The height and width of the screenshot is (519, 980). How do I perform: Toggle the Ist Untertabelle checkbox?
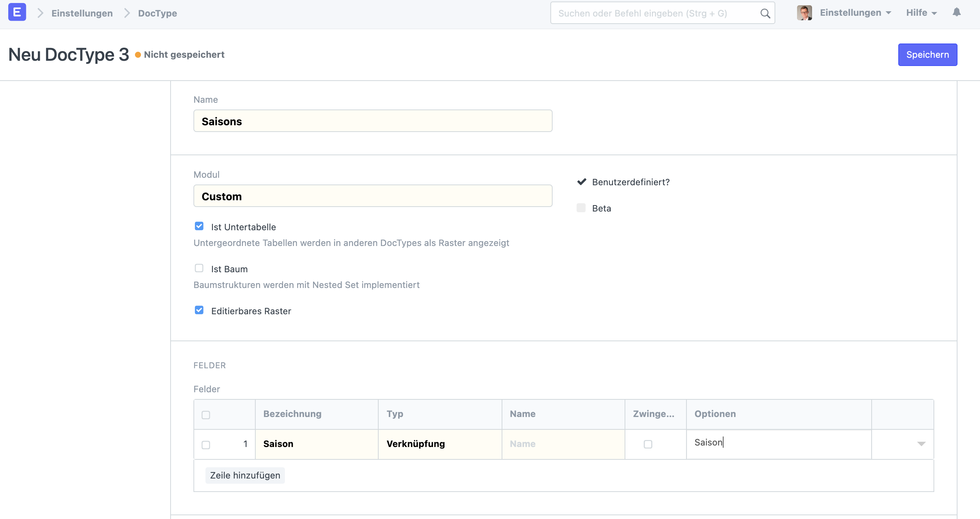click(x=199, y=226)
